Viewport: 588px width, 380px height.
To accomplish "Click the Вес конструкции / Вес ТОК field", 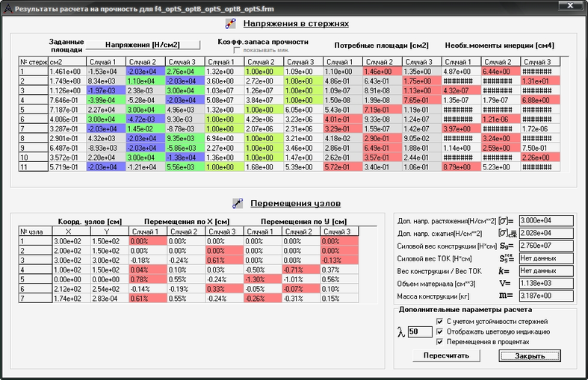I will tap(546, 271).
